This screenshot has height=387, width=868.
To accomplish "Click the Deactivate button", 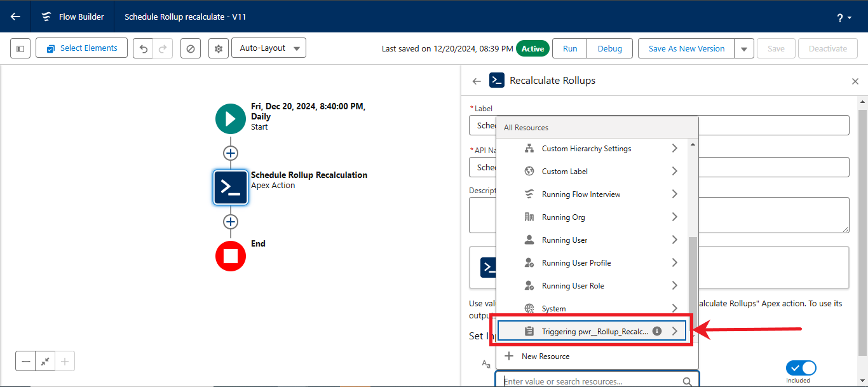I will click(x=828, y=48).
